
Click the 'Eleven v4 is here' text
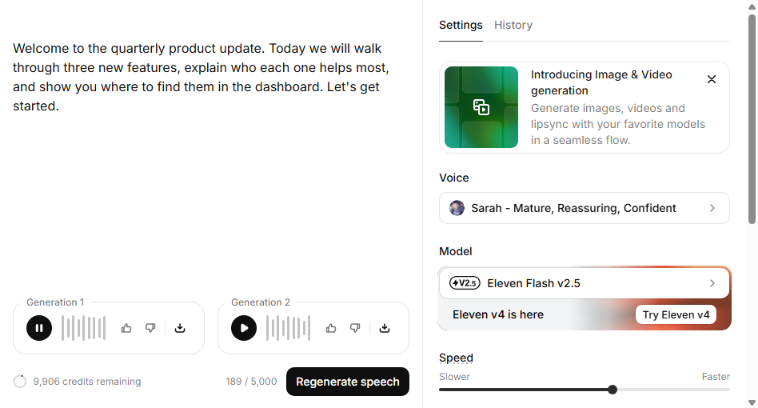point(498,315)
